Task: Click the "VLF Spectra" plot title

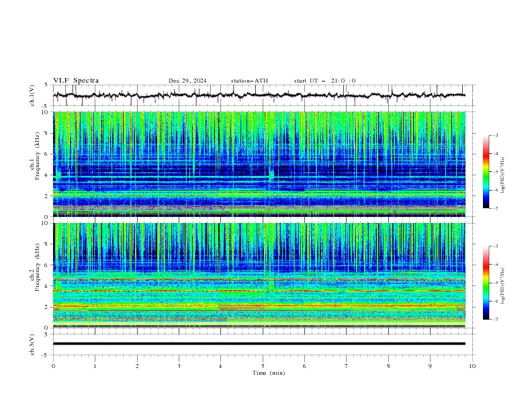Action: coord(76,81)
